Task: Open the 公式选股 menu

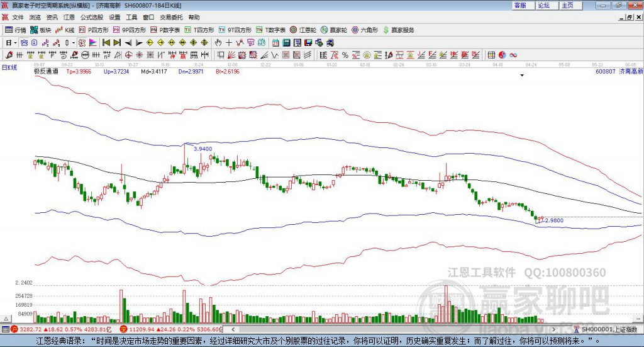Action: tap(92, 17)
